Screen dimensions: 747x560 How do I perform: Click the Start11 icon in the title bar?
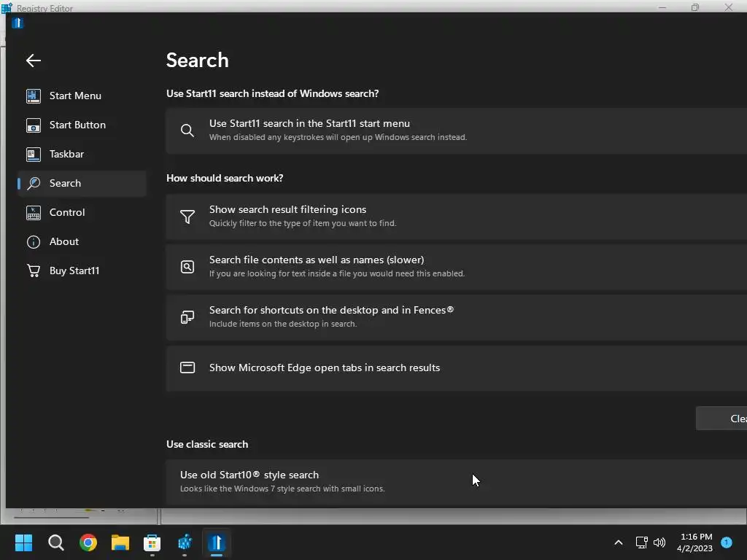click(18, 23)
